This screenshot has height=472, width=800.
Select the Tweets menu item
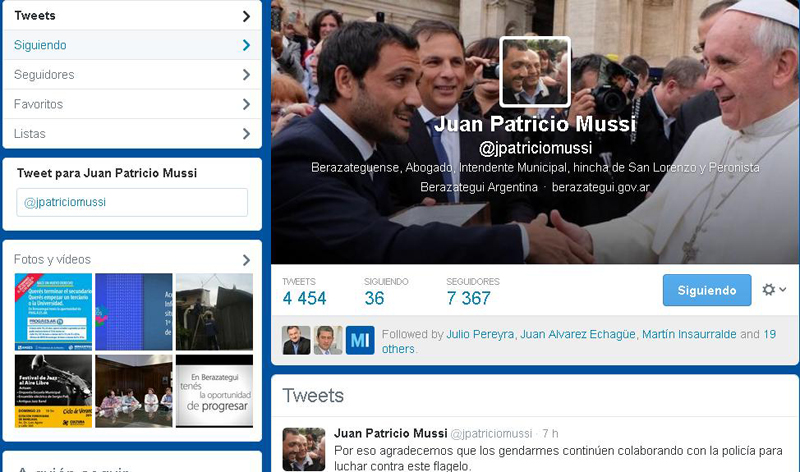132,16
